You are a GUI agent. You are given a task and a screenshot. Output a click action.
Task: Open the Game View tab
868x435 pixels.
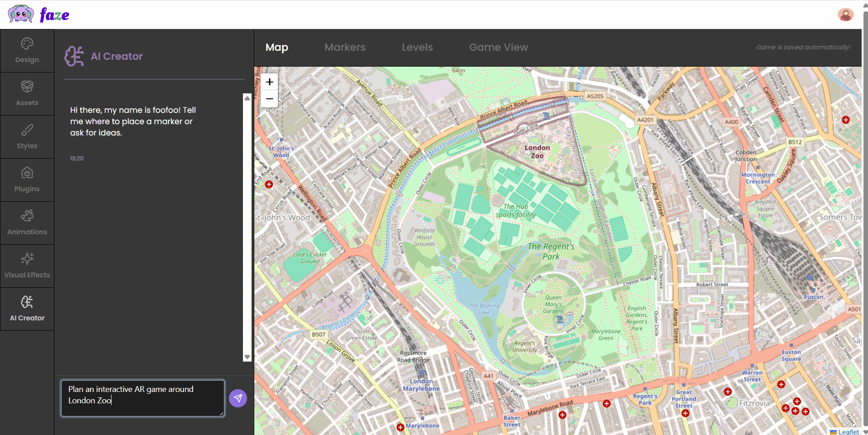tap(498, 47)
